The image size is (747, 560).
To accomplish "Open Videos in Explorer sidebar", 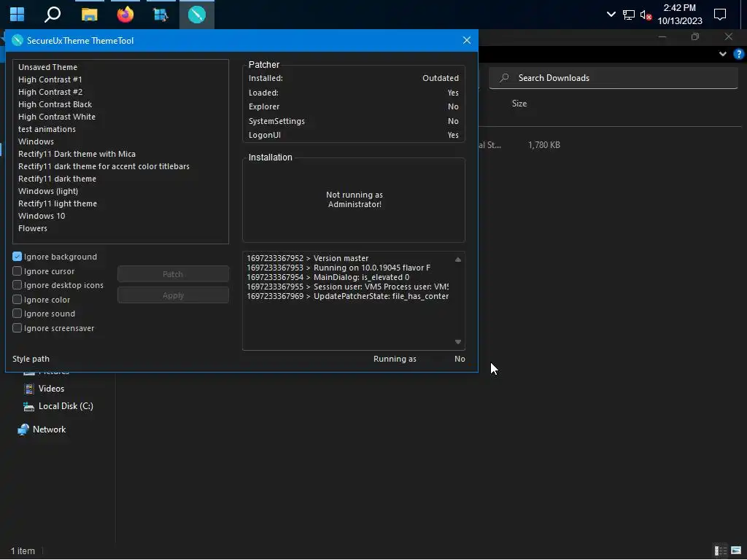I will [51, 389].
